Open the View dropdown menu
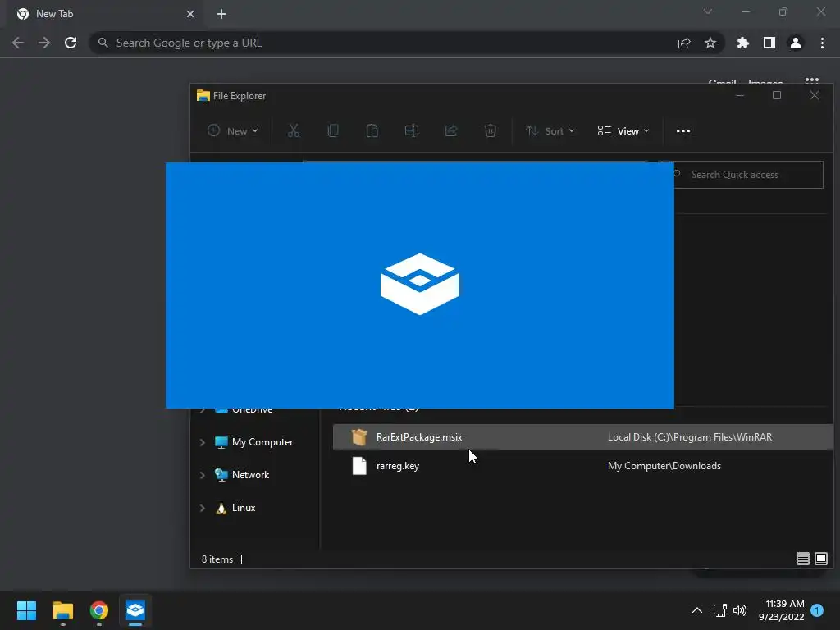This screenshot has width=840, height=630. pyautogui.click(x=623, y=130)
